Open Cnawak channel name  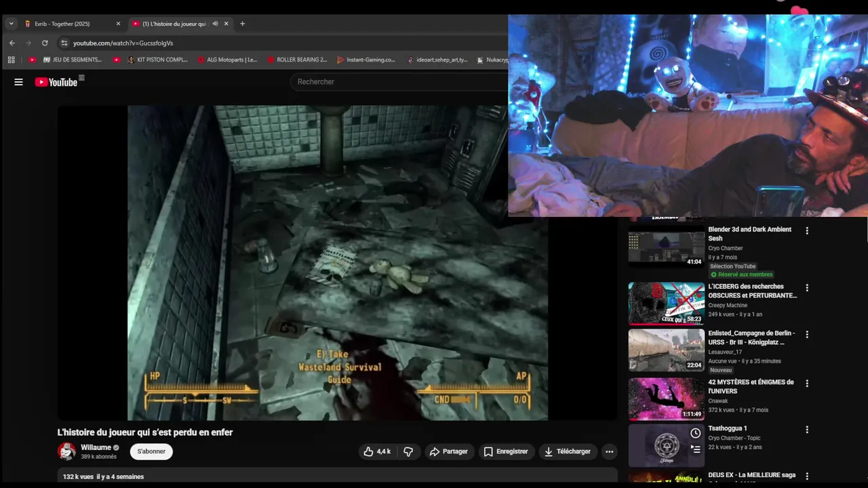click(718, 401)
